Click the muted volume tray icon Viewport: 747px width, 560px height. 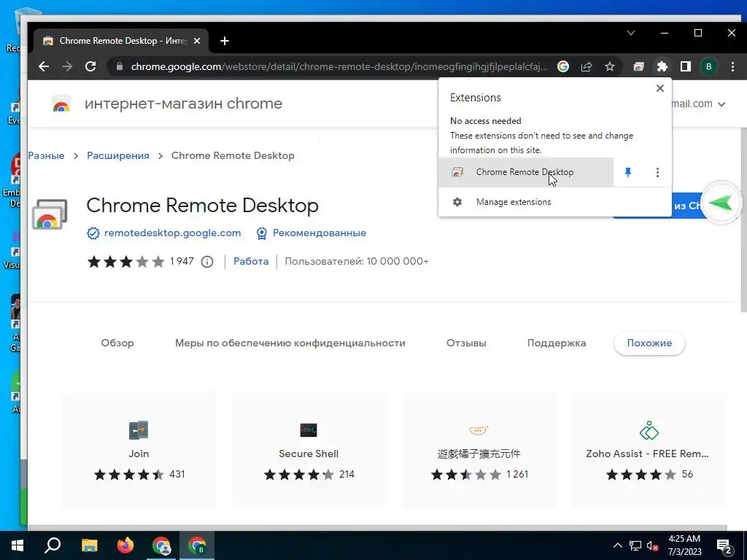click(x=653, y=545)
